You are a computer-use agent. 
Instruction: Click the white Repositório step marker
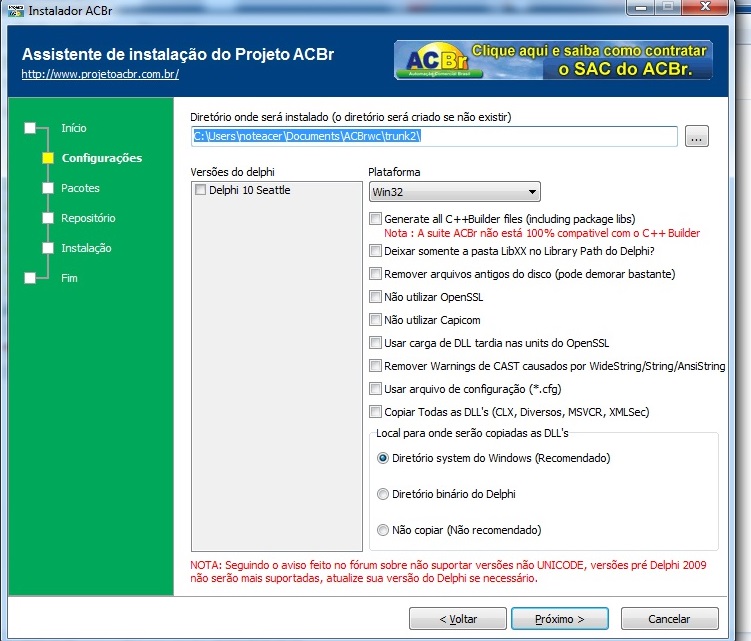click(x=48, y=218)
